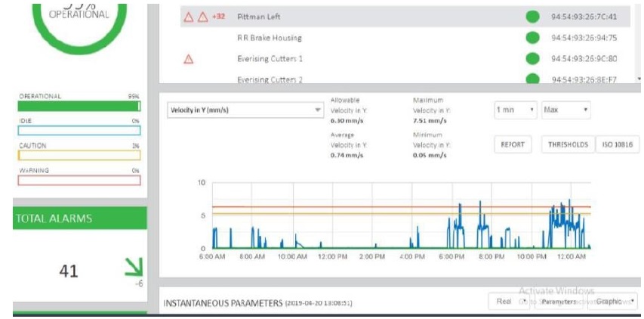The image size is (644, 319).
Task: Open the 1 mn interval dropdown
Action: coord(516,110)
